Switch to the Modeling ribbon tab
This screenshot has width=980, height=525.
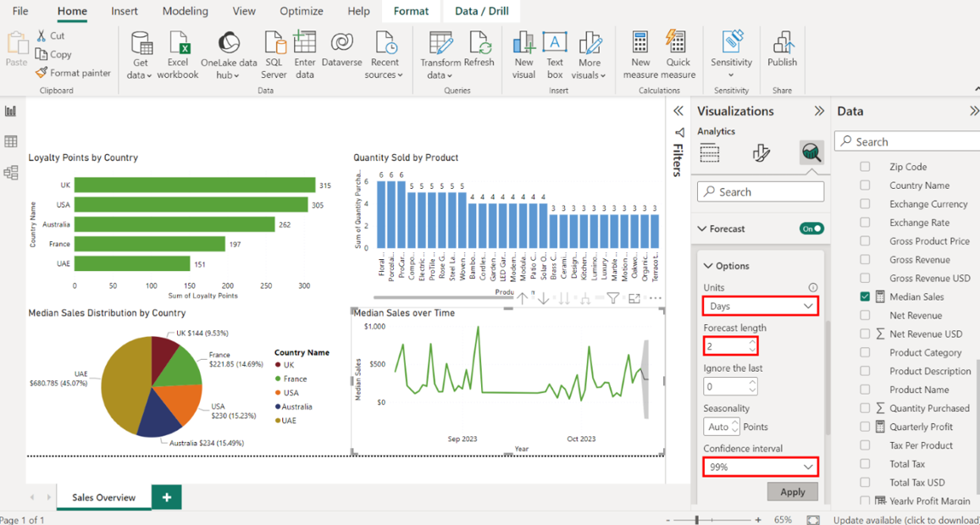(x=184, y=11)
